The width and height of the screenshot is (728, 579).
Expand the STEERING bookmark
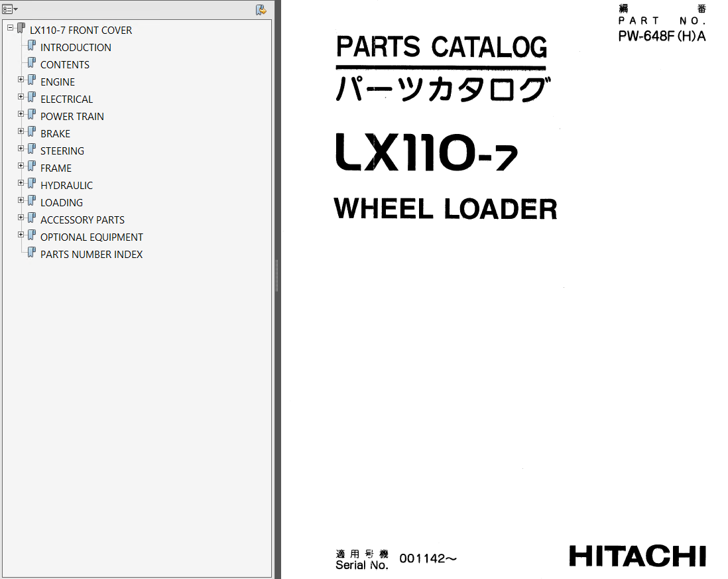click(x=21, y=148)
